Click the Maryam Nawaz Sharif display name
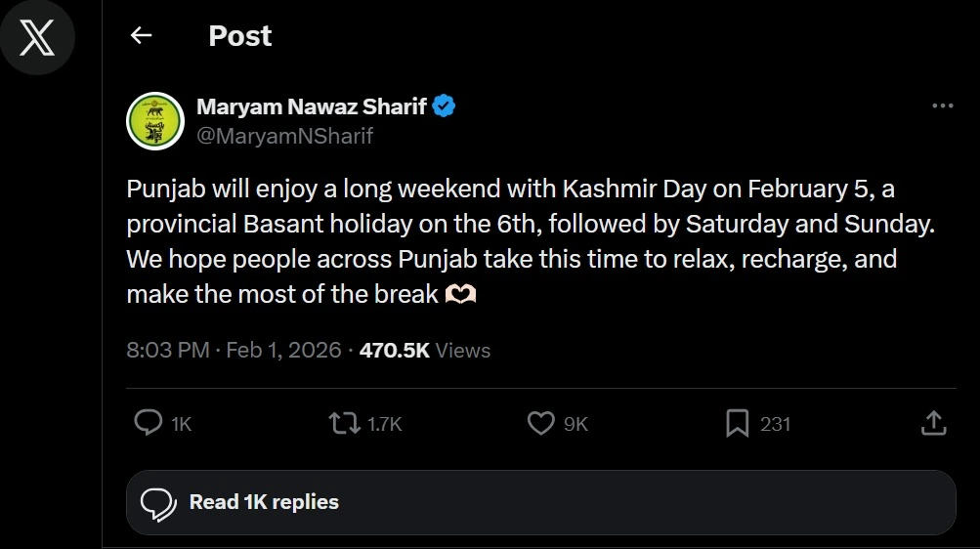This screenshot has width=980, height=549. 312,106
